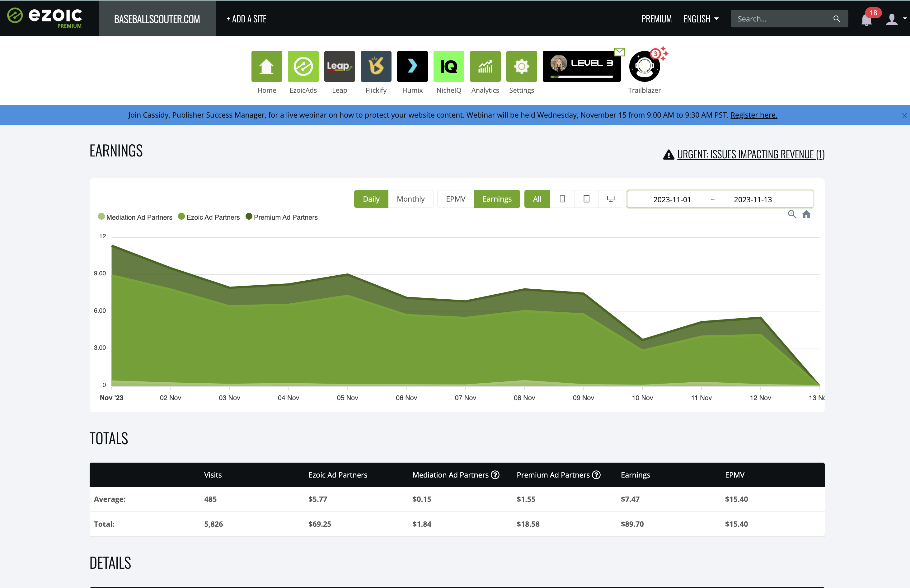The height and width of the screenshot is (588, 910).
Task: Click the Level 3 progress bar
Action: click(x=582, y=76)
